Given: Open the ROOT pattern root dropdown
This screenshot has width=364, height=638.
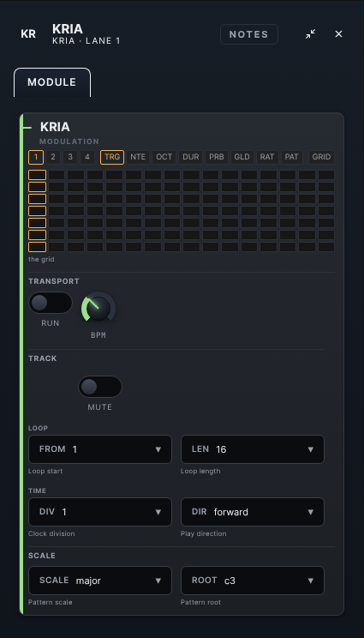Looking at the screenshot, I should pos(253,581).
